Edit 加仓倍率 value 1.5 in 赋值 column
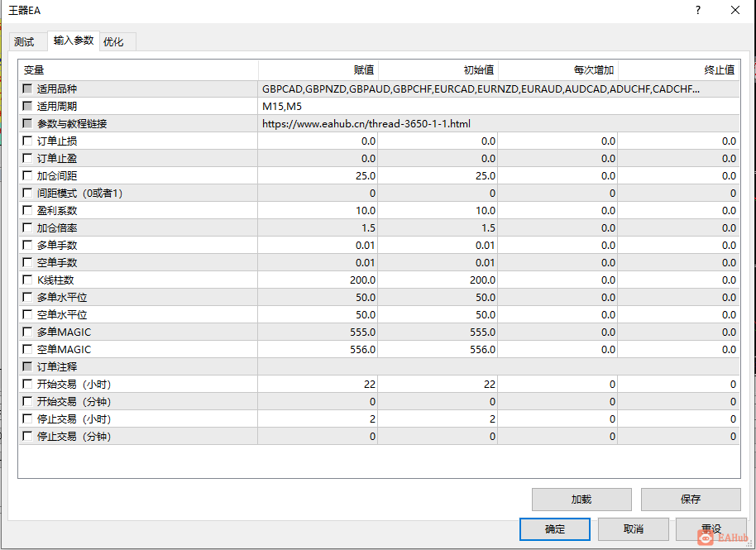756x550 pixels. tap(318, 227)
